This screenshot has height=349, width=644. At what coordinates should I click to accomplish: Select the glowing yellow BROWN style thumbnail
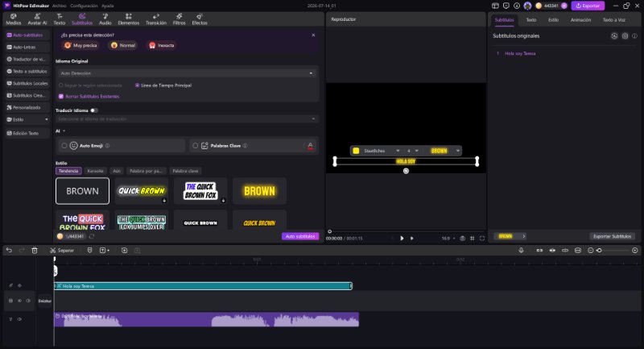[x=259, y=191]
